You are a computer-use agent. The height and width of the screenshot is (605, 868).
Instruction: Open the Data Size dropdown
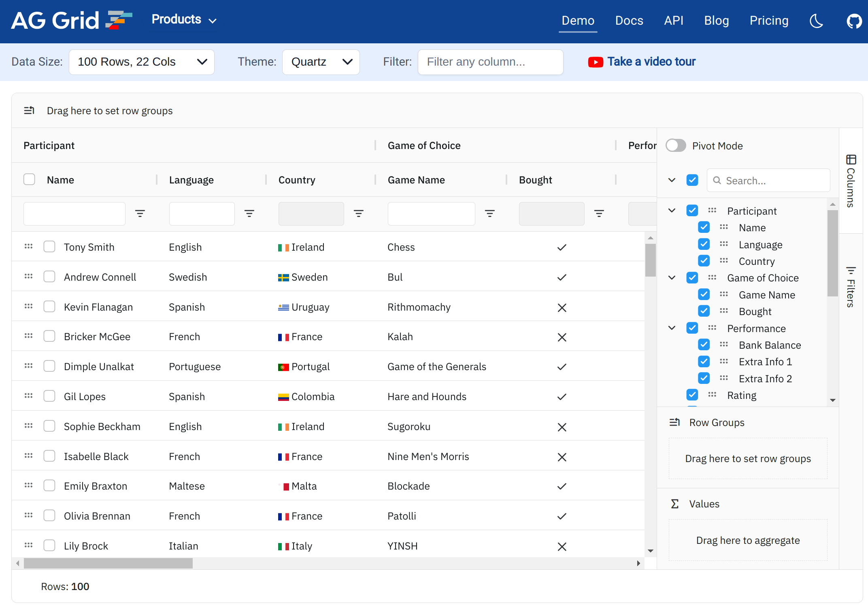pos(141,62)
